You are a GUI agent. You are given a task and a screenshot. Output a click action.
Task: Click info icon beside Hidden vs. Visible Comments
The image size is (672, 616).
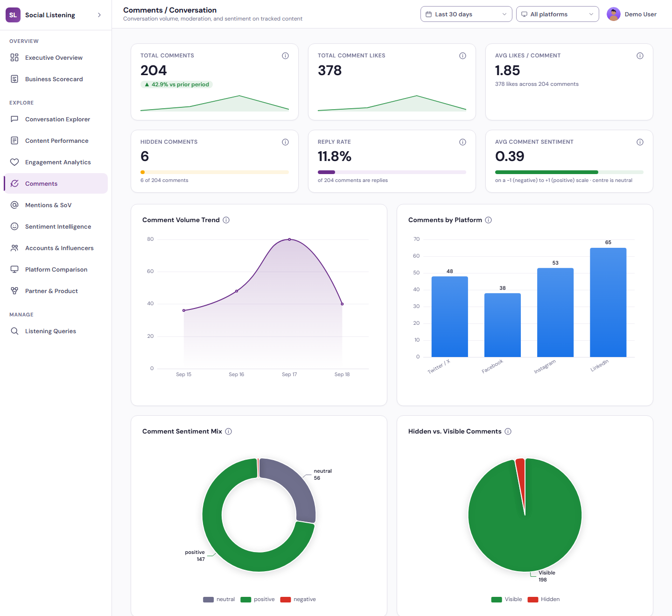pyautogui.click(x=508, y=431)
